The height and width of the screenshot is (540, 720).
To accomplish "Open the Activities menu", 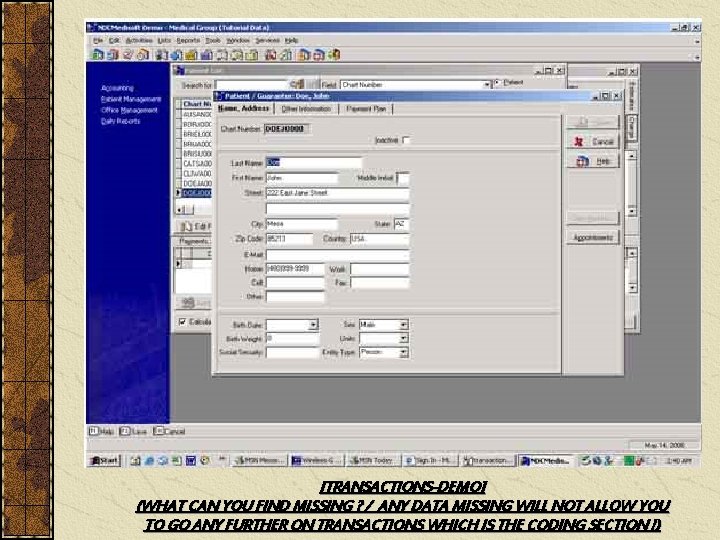I will 138,40.
